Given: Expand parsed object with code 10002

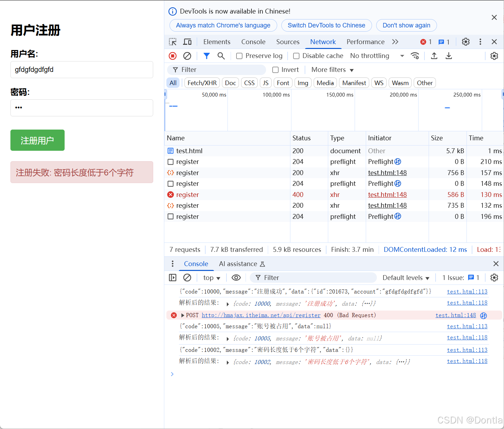Looking at the screenshot, I should click(228, 362).
